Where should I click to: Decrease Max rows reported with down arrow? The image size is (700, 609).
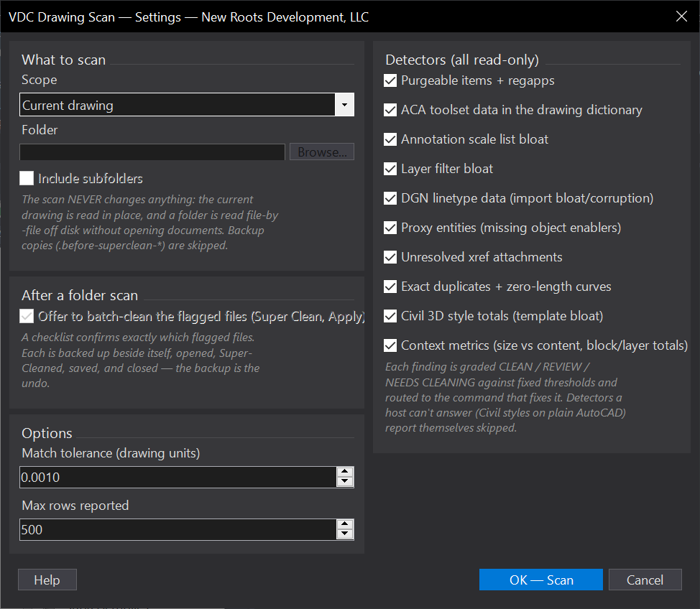pyautogui.click(x=345, y=534)
